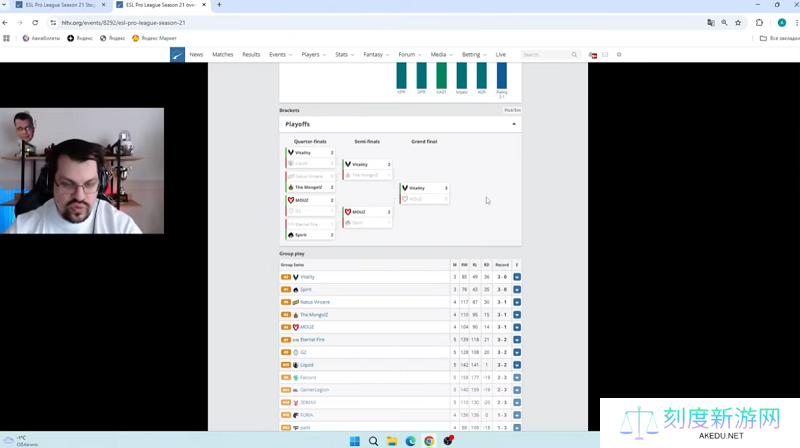Expand the Players dropdown menu
This screenshot has height=448, width=800.
click(x=313, y=55)
